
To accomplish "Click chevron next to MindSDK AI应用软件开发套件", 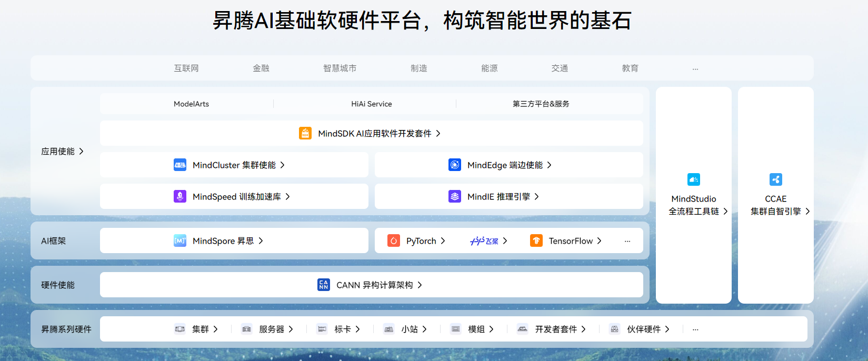I will [438, 133].
